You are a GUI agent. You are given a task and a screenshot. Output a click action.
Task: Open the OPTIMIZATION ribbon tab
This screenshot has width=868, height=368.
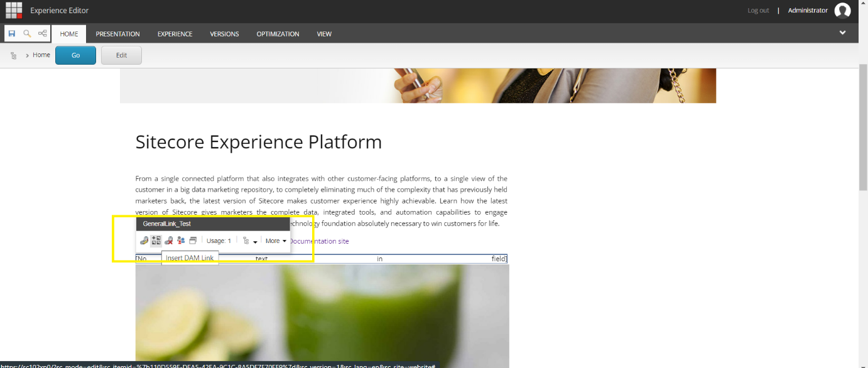pos(278,34)
